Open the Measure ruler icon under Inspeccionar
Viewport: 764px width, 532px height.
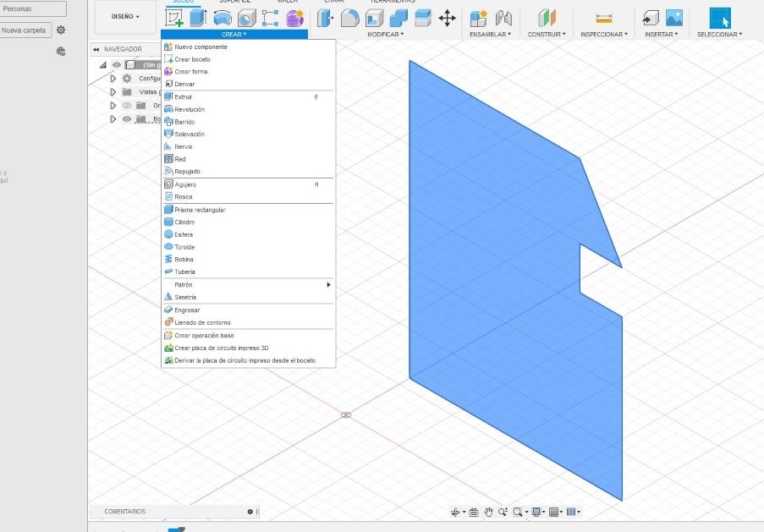(604, 19)
